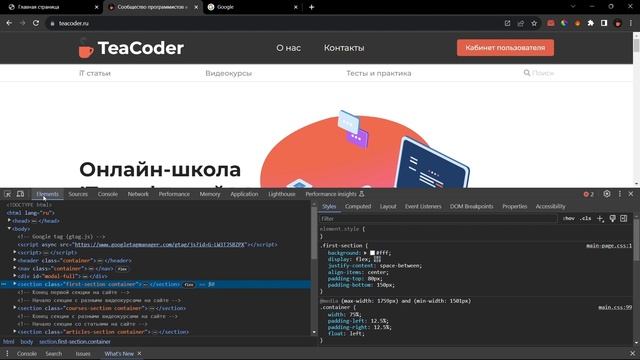Close the bottom drawer with X

(x=632, y=353)
